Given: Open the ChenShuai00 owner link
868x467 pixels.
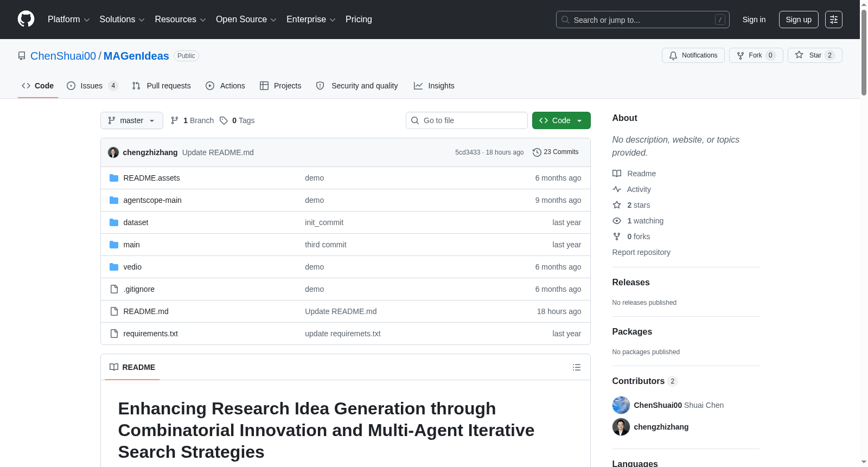Looking at the screenshot, I should [x=63, y=56].
